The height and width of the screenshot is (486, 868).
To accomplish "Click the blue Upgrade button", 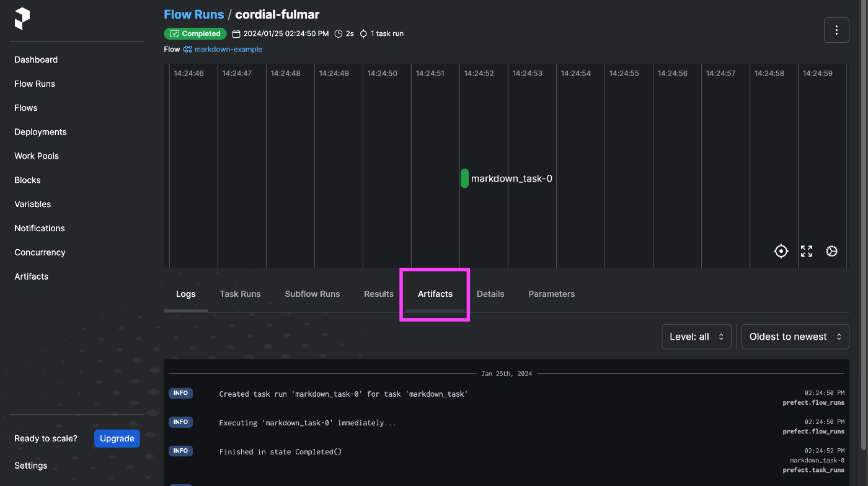I will point(117,438).
